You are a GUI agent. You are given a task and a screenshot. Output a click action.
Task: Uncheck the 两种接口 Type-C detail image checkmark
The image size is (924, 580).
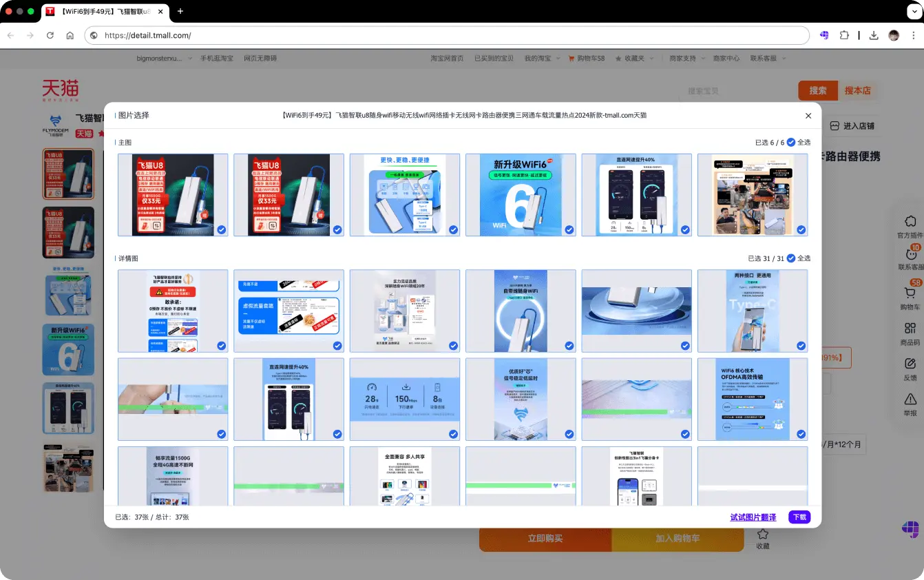pyautogui.click(x=801, y=346)
